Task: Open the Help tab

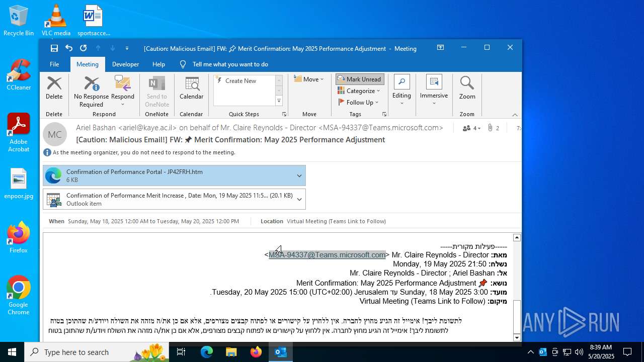Action: click(x=158, y=64)
